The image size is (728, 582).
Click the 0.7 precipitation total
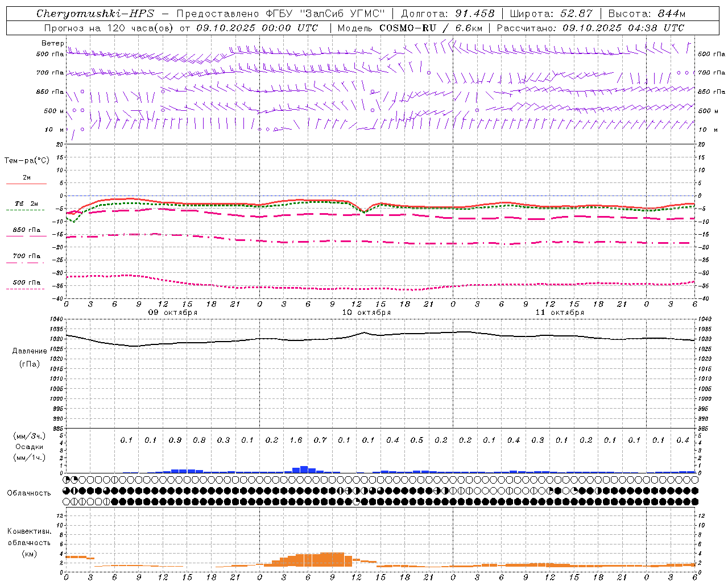(x=320, y=440)
